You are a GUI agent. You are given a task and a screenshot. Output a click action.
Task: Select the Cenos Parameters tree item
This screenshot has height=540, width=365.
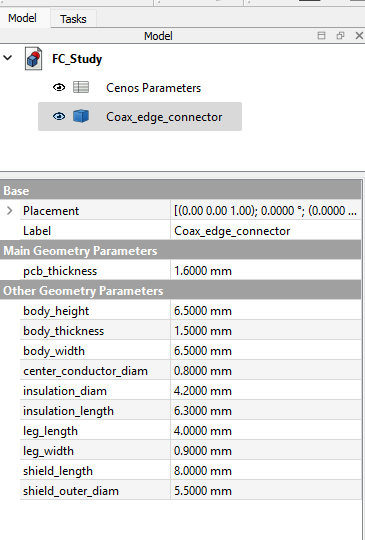pyautogui.click(x=153, y=88)
